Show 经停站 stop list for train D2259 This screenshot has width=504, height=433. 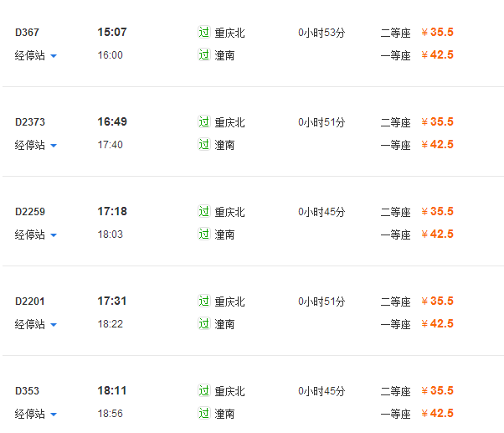pos(36,235)
